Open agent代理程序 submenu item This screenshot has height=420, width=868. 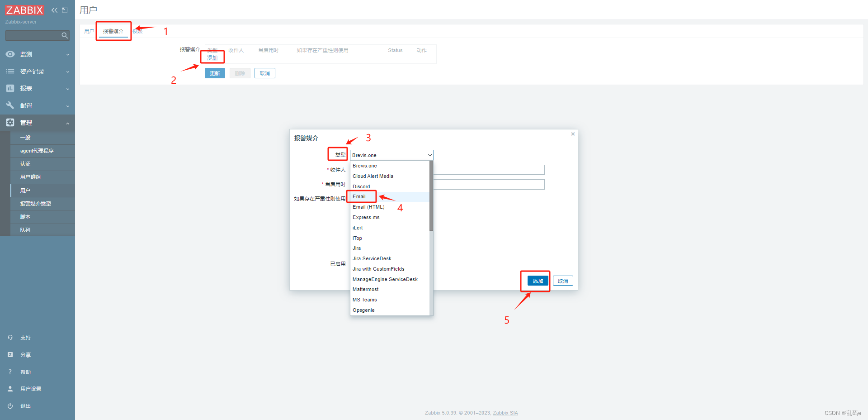[42, 151]
